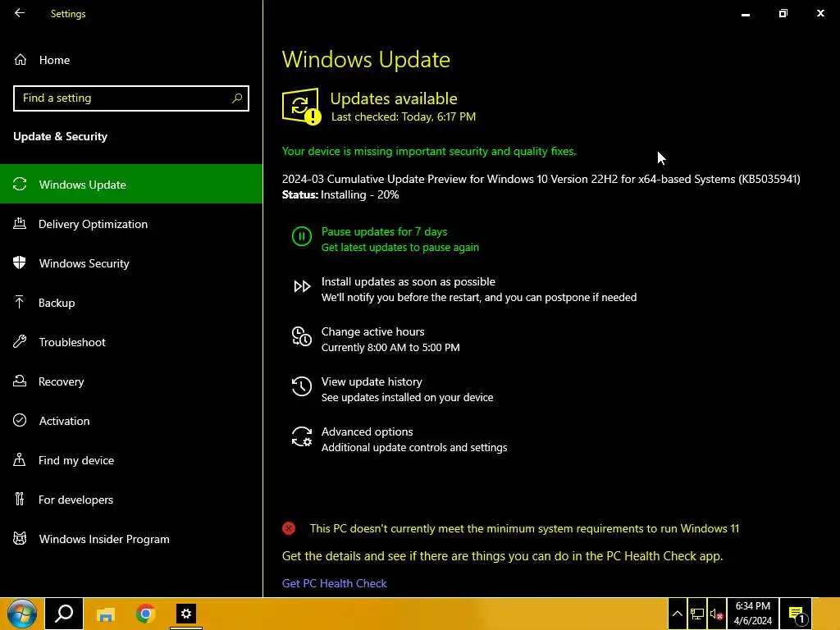Click the clock icon for active hours

[302, 336]
